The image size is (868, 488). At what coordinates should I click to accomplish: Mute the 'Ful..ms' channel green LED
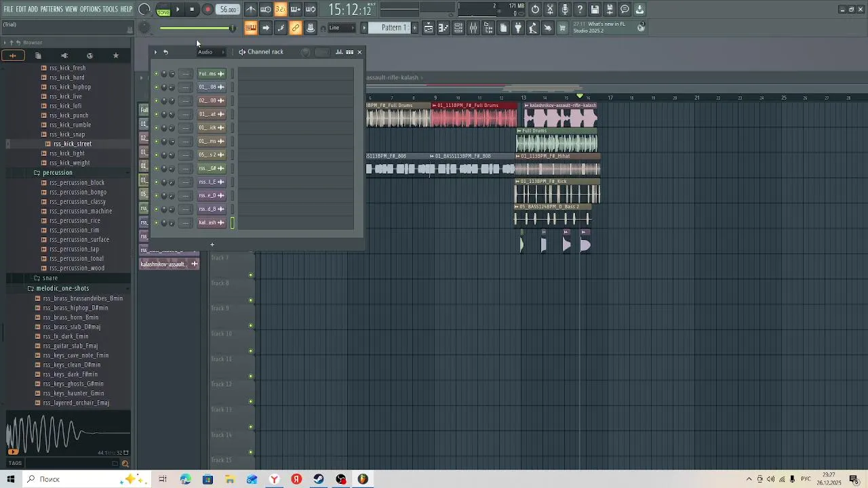(156, 74)
